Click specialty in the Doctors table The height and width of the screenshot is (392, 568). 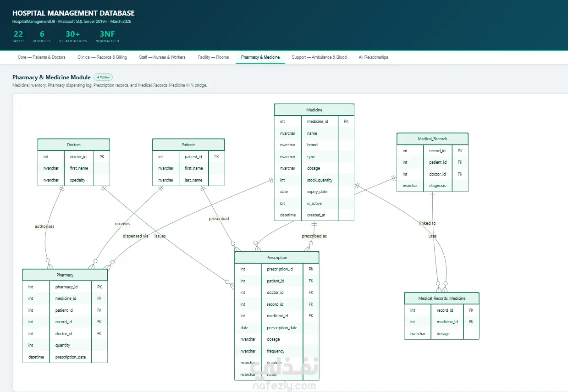click(x=77, y=180)
